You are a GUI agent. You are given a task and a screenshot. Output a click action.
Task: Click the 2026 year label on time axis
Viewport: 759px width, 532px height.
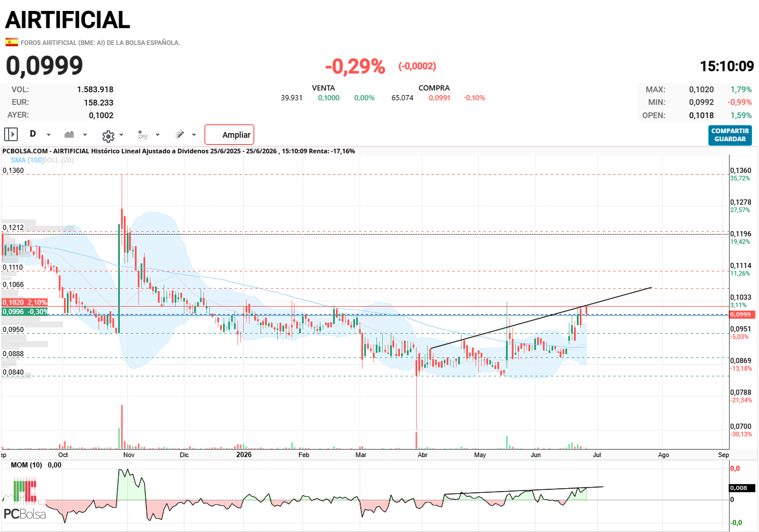(244, 455)
